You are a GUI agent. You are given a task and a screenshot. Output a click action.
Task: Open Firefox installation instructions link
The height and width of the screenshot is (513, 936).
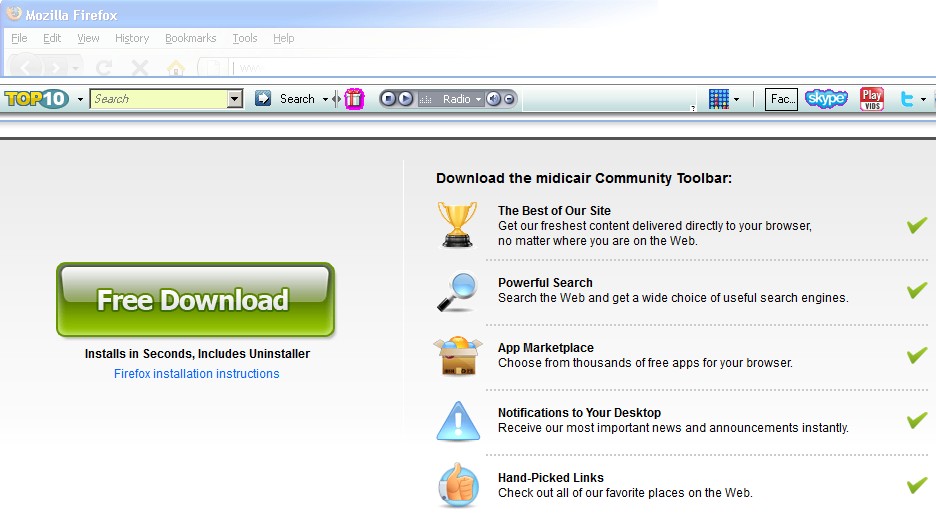point(196,374)
